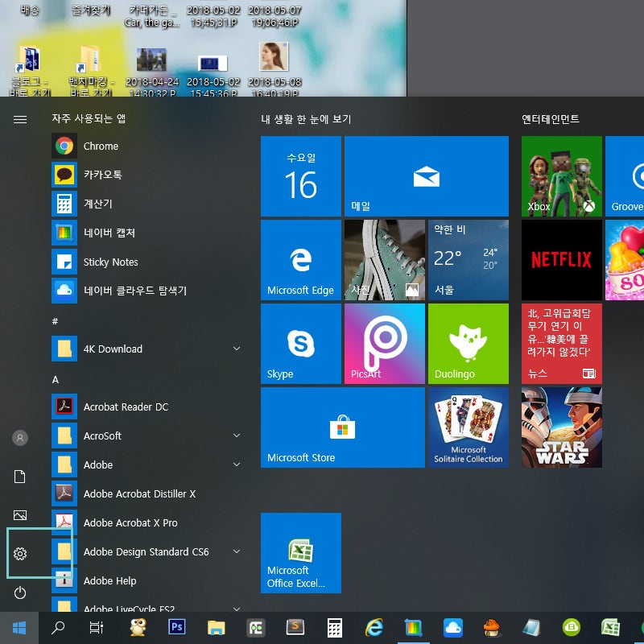Open the user account icon in Start sidebar
Viewport: 644px width, 644px height.
(20, 438)
